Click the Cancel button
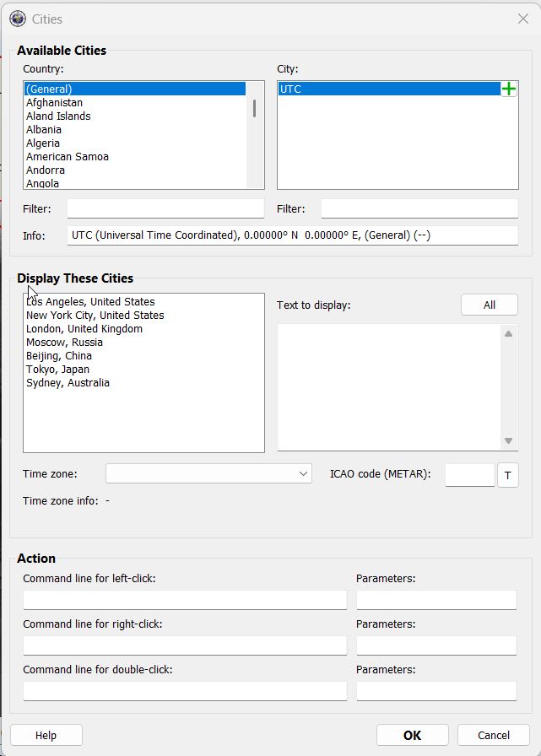The width and height of the screenshot is (541, 756). [494, 735]
